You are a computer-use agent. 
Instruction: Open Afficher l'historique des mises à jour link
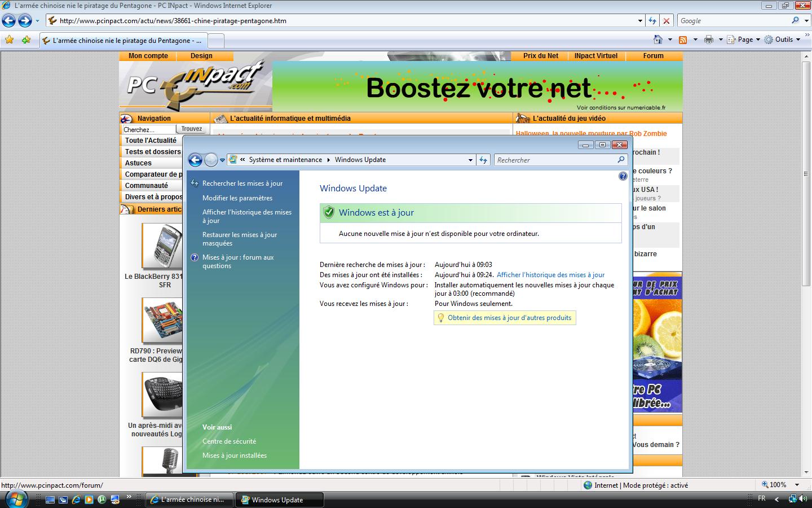[x=550, y=275]
